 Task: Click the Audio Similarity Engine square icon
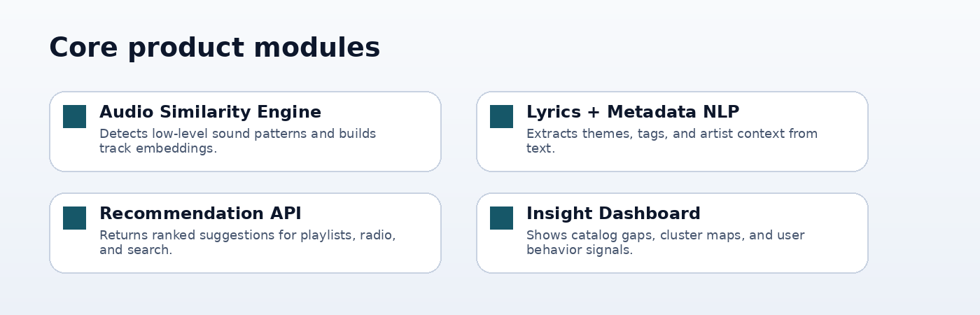[x=74, y=116]
